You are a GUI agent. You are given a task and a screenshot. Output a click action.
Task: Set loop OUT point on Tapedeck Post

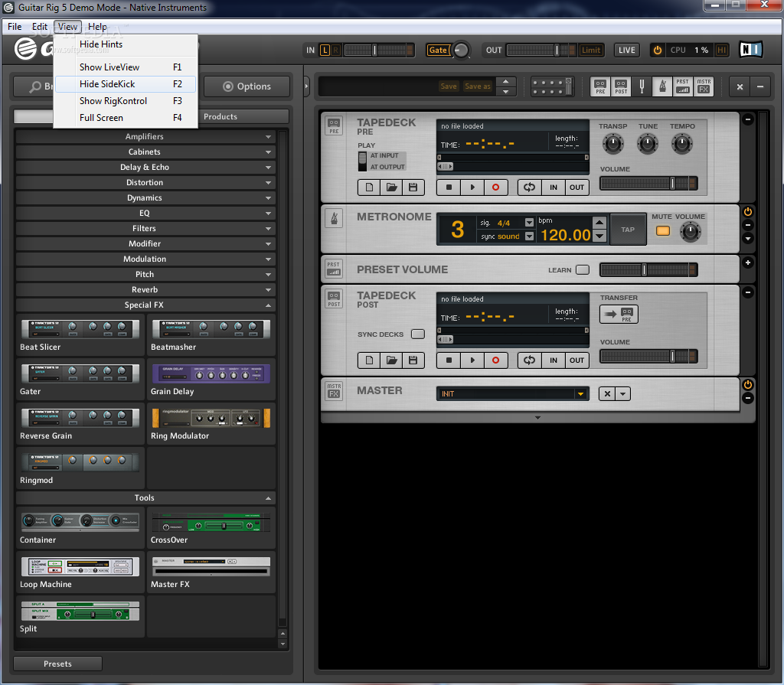tap(577, 360)
